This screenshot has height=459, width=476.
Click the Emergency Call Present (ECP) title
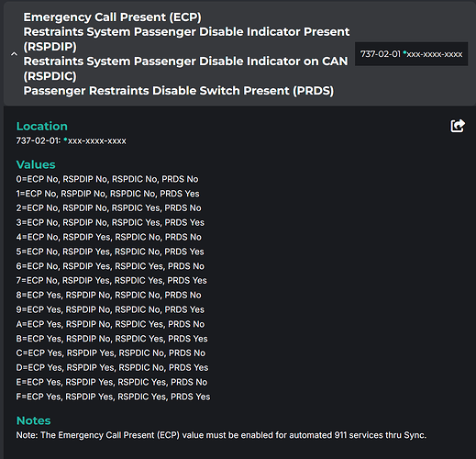click(x=112, y=17)
